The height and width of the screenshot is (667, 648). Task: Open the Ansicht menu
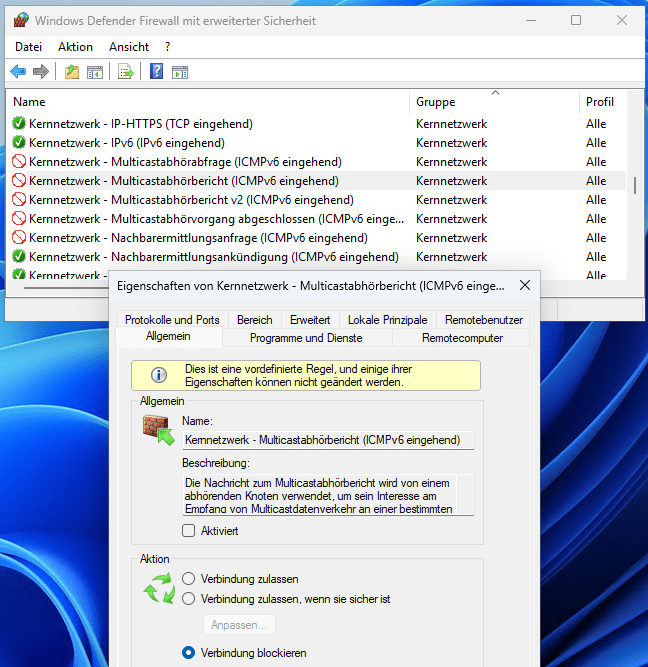click(129, 46)
